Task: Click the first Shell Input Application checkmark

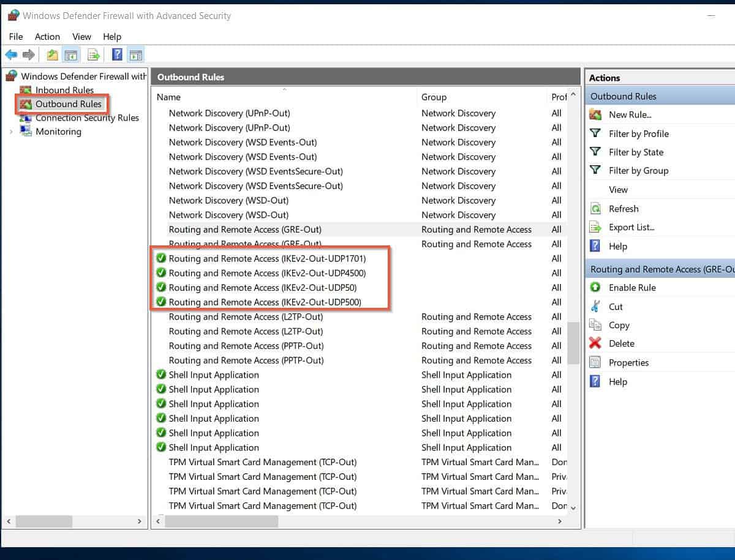Action: [x=161, y=375]
